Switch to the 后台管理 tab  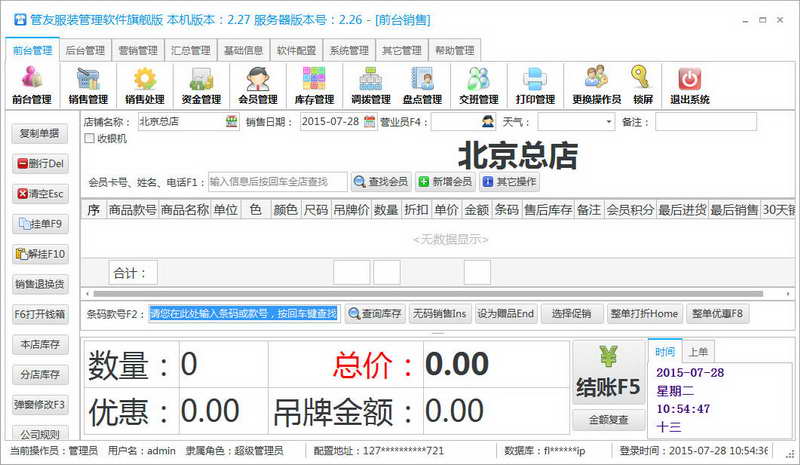(x=85, y=50)
